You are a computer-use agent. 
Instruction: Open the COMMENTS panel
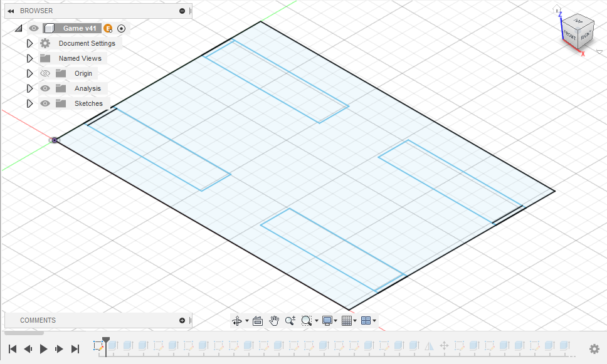pyautogui.click(x=38, y=320)
